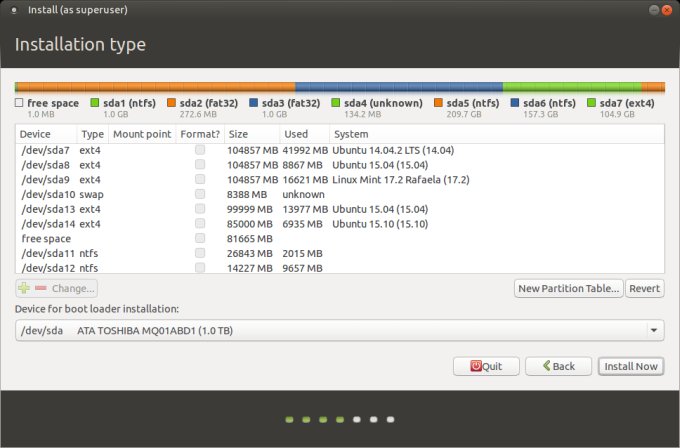Click the sda4 (unknown) green legend swatch

click(335, 103)
